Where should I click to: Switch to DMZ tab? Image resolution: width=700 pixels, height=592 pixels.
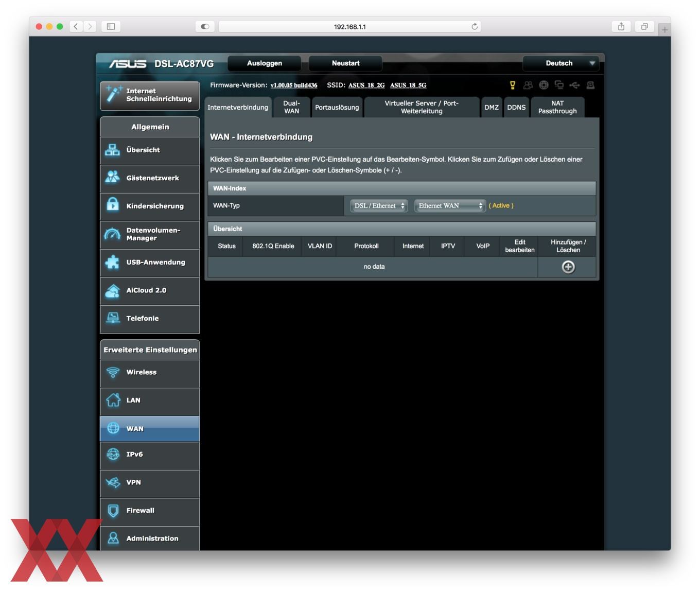point(492,107)
